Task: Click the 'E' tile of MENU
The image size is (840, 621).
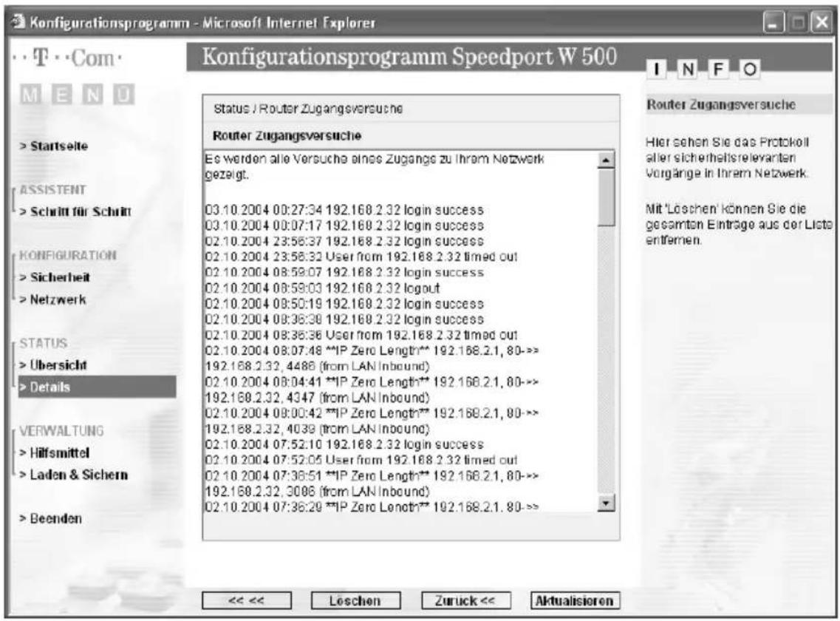Action: pos(61,95)
